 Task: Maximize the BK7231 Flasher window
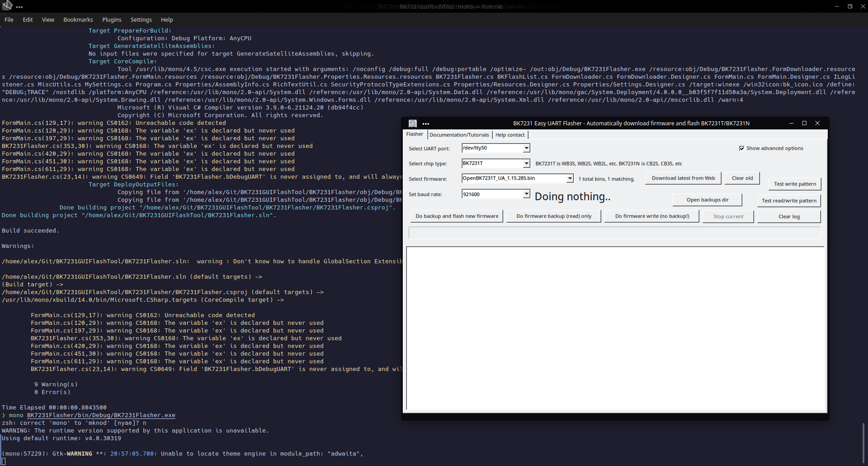tap(804, 123)
